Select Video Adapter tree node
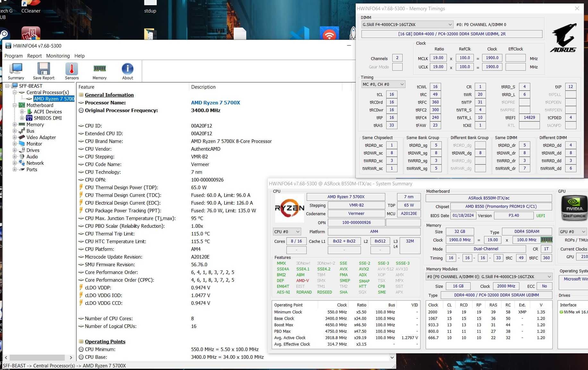 click(41, 137)
